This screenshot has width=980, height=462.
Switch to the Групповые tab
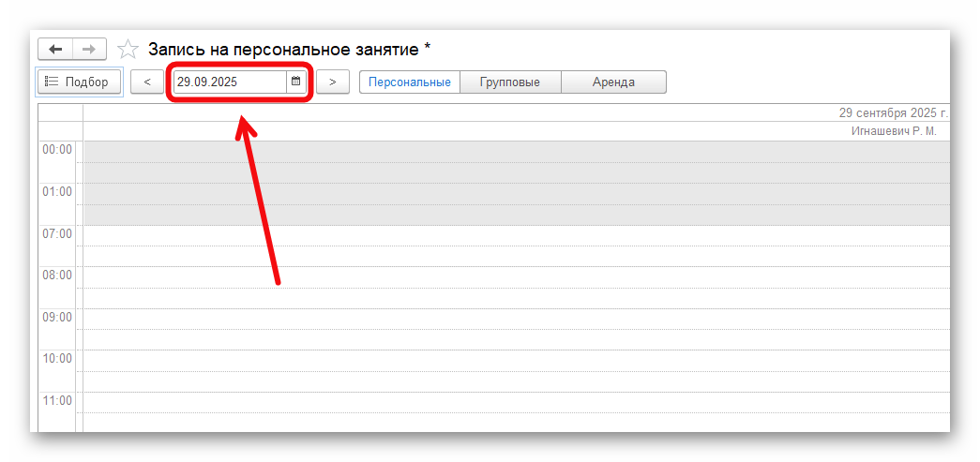click(x=509, y=82)
